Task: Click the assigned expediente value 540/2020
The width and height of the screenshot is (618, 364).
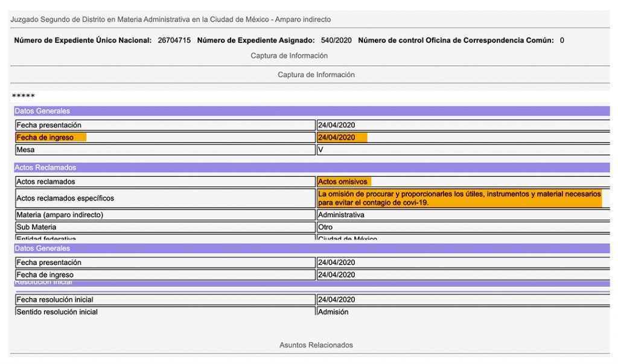Action: (336, 40)
